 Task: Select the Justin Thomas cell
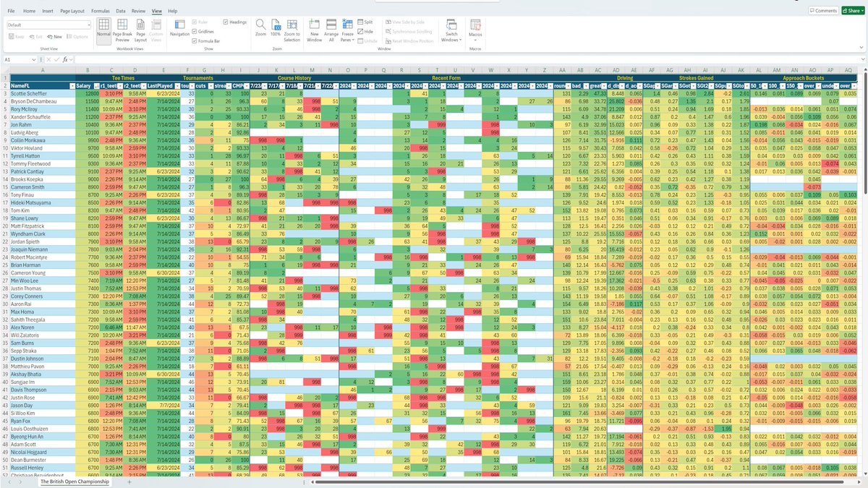[x=42, y=288]
